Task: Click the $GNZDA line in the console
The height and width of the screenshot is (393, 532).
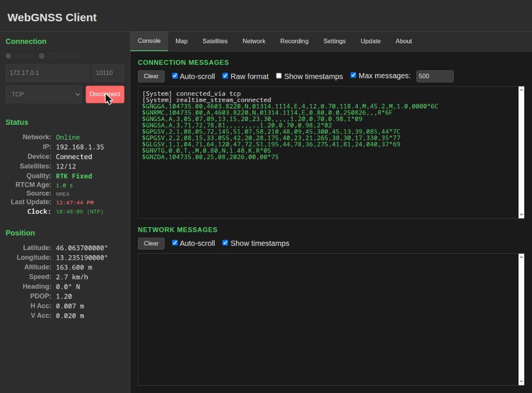Action: coord(210,157)
